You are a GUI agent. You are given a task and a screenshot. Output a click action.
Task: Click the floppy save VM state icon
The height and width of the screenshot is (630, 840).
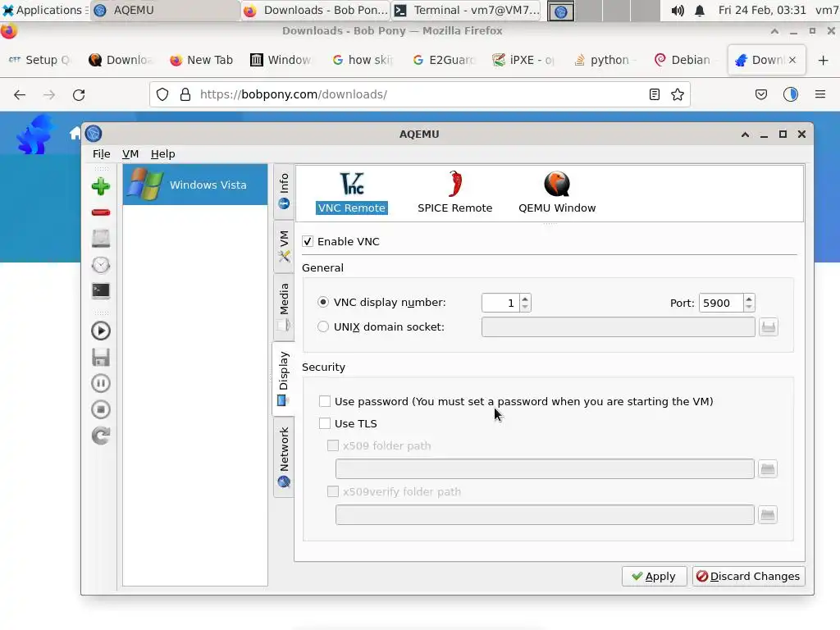tap(101, 358)
